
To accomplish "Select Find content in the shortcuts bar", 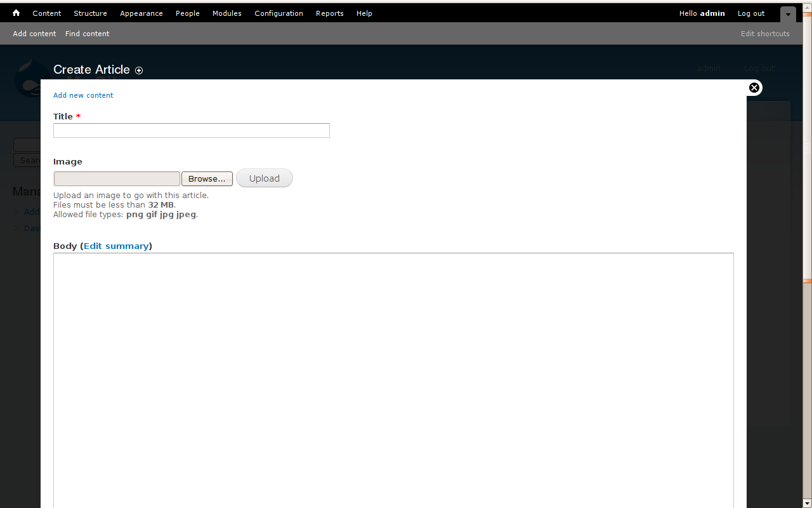I will (x=87, y=34).
